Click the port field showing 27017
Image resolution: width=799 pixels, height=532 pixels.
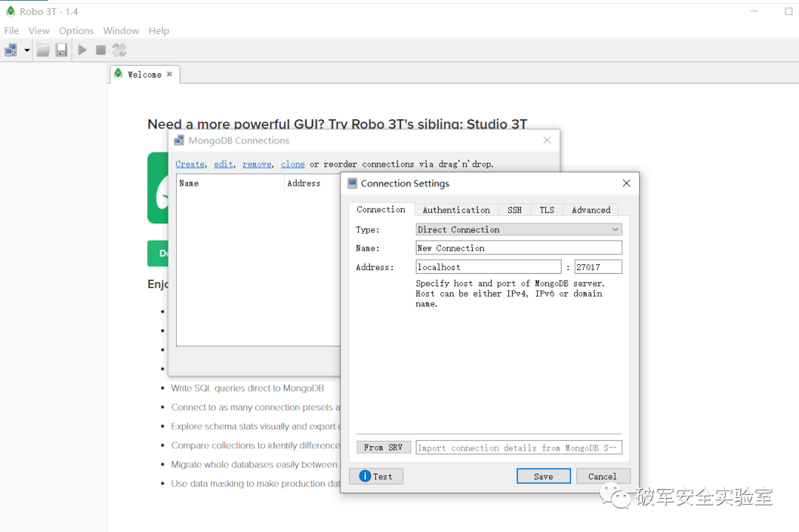coord(599,267)
